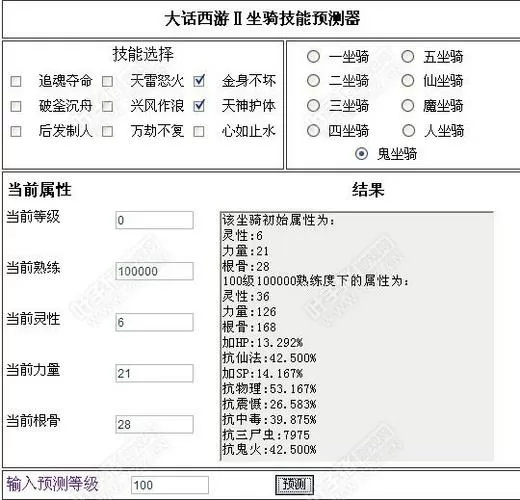
Task: Focus the 当前等级 input field
Action: [154, 220]
